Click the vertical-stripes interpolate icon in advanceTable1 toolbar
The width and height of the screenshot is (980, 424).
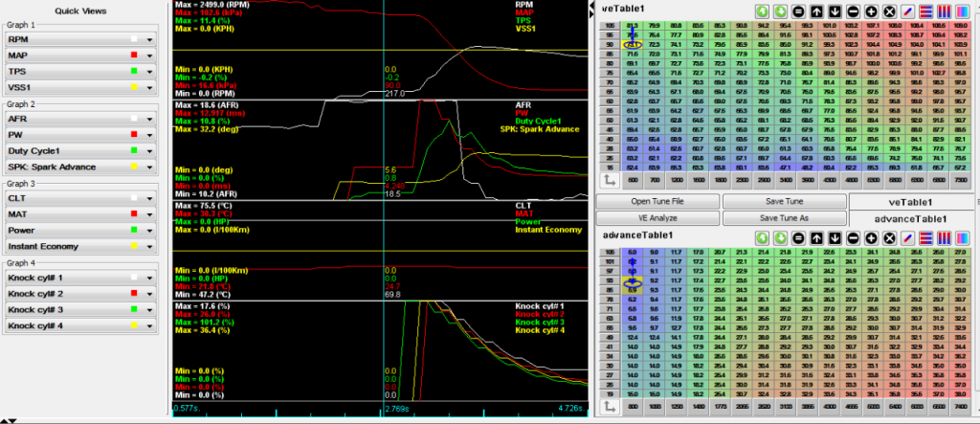pos(946,237)
